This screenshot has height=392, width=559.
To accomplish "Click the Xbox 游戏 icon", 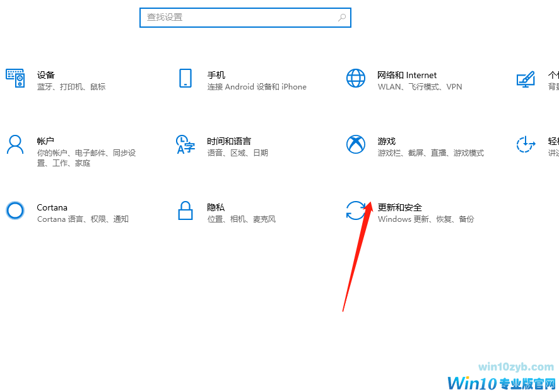I will coord(356,144).
